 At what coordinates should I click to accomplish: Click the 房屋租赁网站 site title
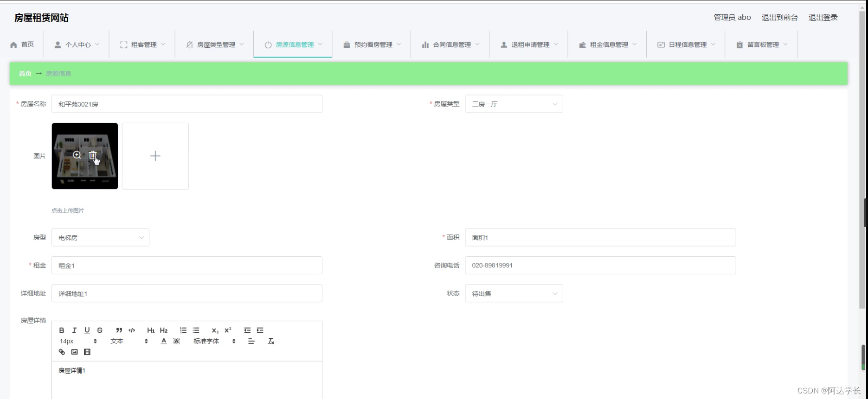point(41,18)
